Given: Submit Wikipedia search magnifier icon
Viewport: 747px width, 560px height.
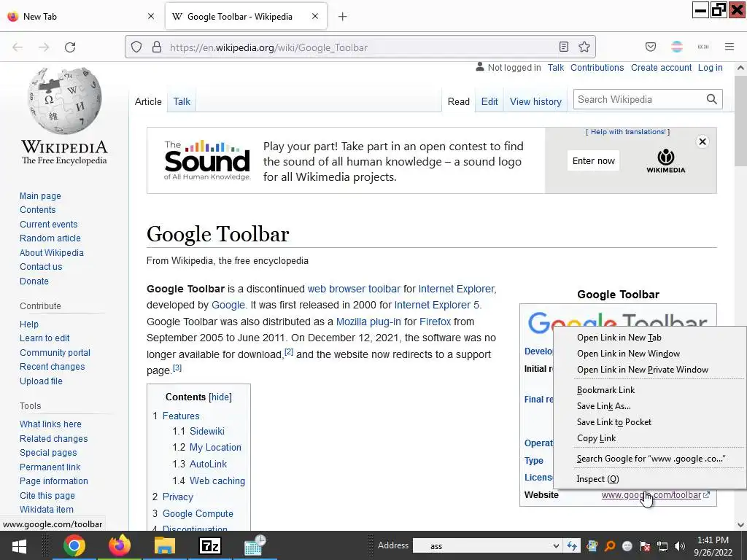Looking at the screenshot, I should 712,99.
